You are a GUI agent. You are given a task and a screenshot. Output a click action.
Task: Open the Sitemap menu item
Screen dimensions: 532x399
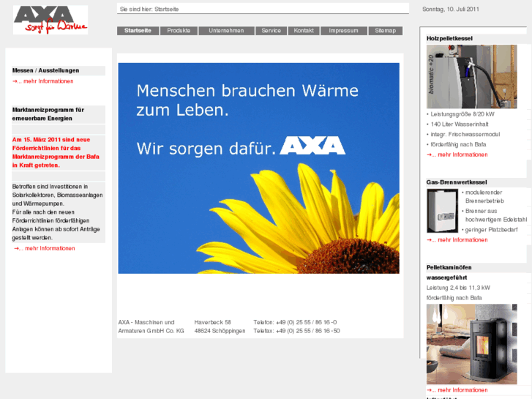[x=386, y=31]
